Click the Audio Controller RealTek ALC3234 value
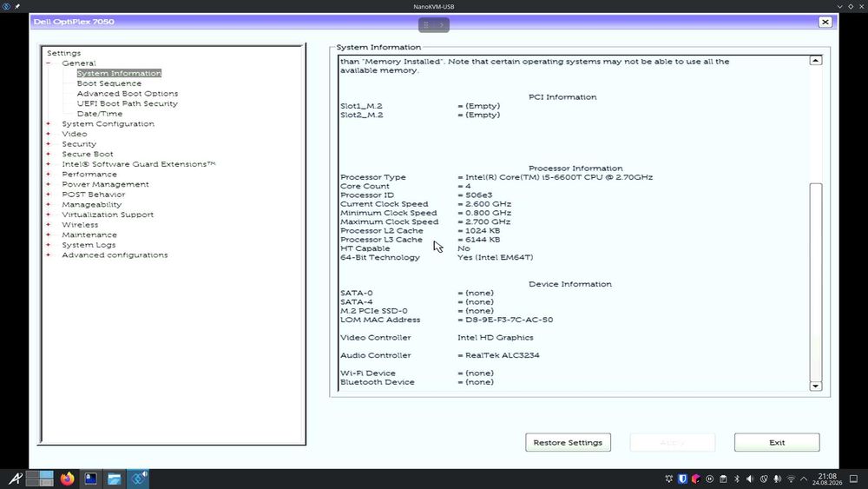 (502, 355)
